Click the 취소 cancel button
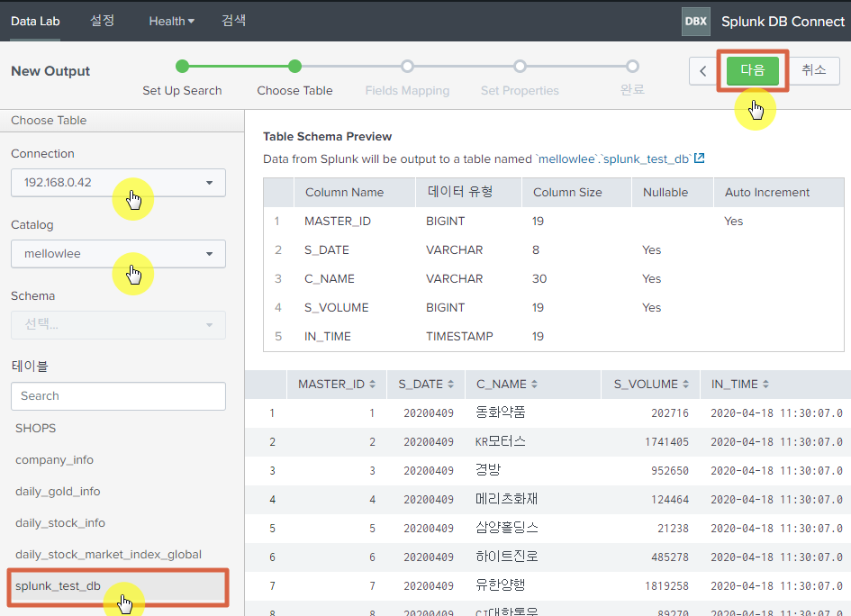The image size is (851, 616). pos(813,70)
